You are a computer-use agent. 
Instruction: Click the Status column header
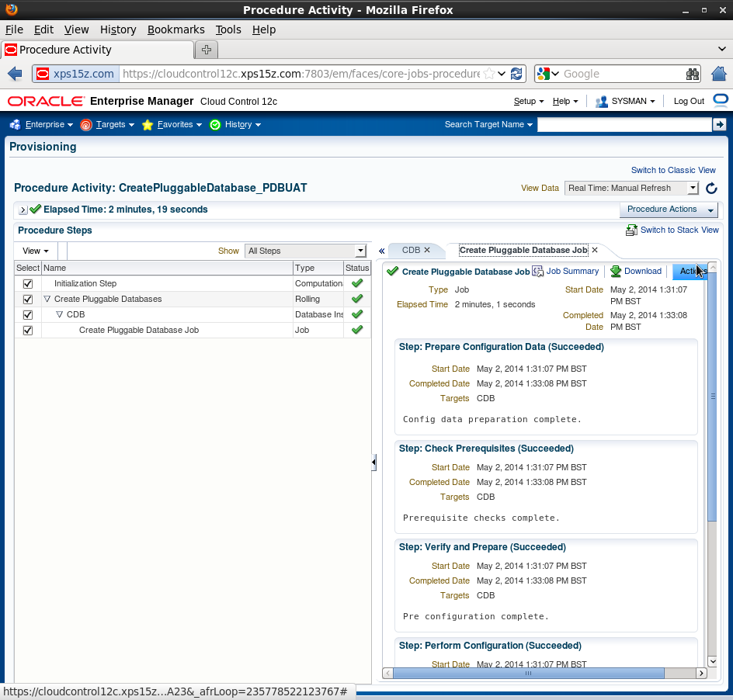357,268
